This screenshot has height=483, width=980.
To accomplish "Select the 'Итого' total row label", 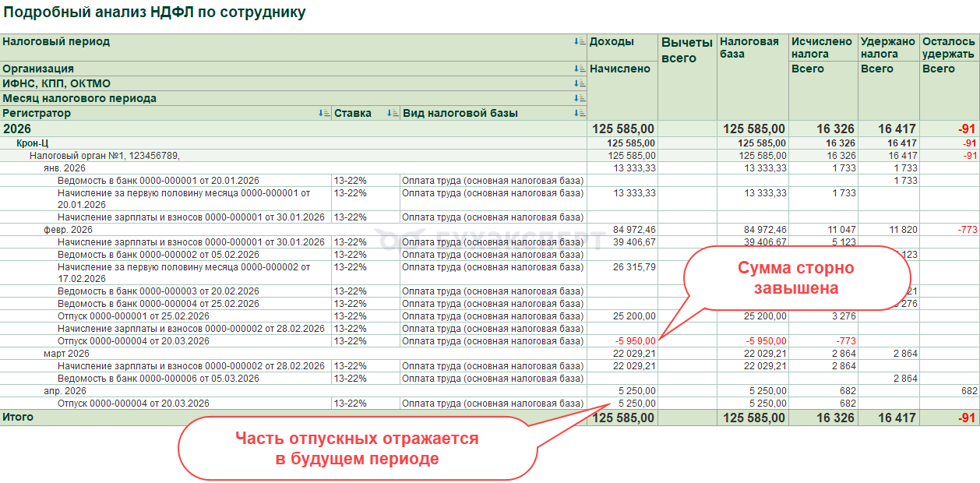I will point(18,417).
